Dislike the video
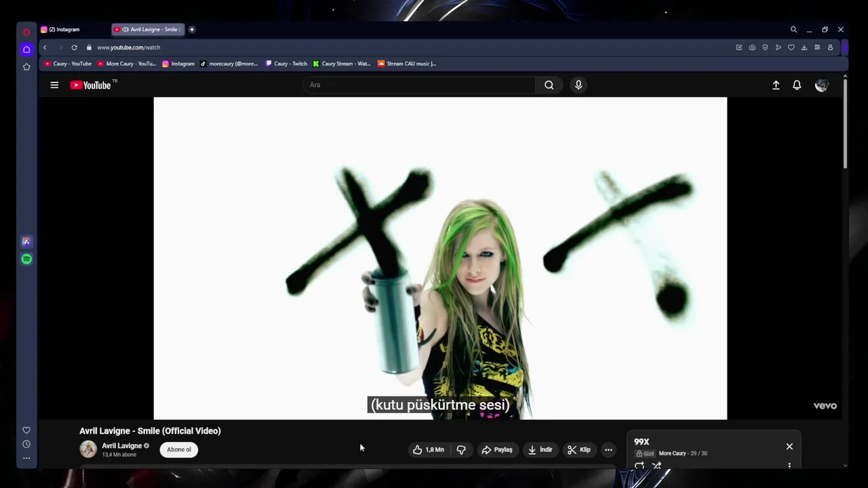 (x=461, y=449)
